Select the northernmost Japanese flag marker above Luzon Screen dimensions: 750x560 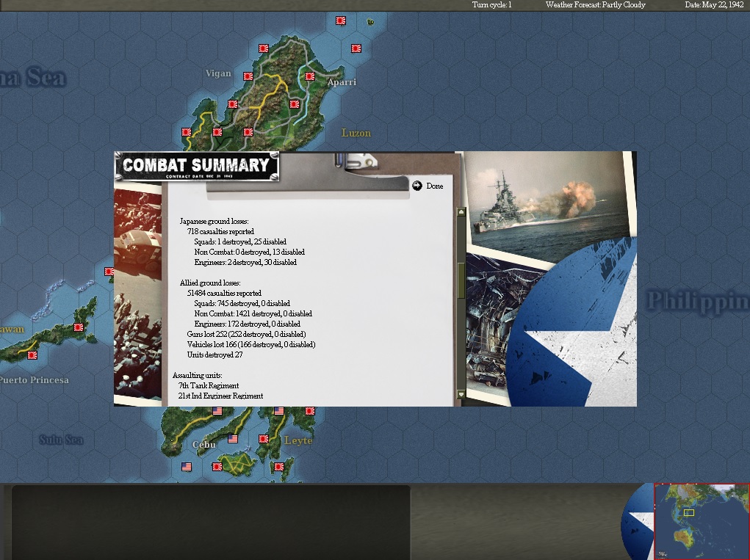(x=341, y=21)
